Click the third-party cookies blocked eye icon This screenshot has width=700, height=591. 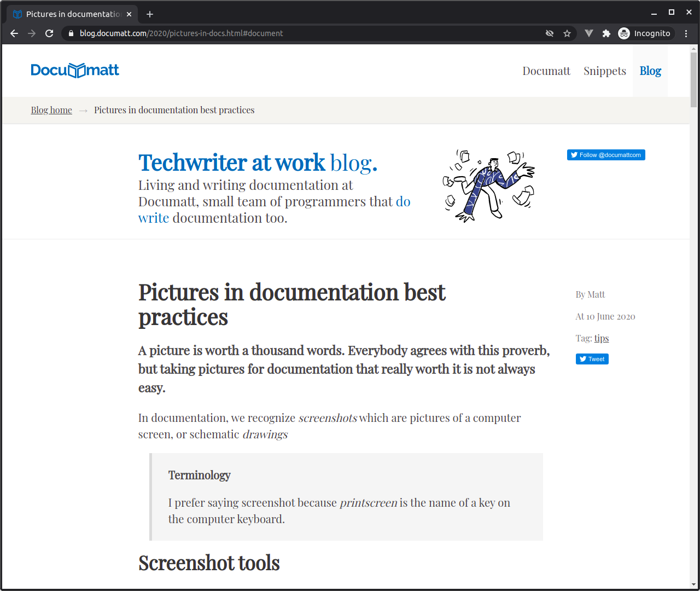coord(550,33)
